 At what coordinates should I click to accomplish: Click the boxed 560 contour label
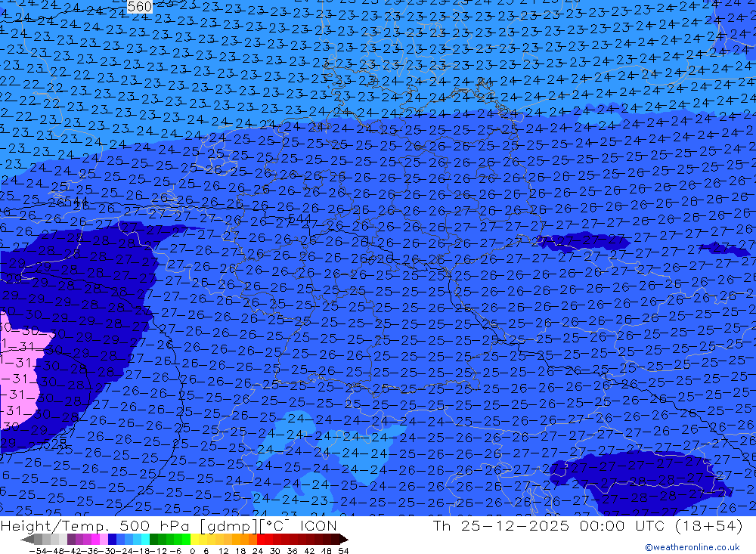140,6
